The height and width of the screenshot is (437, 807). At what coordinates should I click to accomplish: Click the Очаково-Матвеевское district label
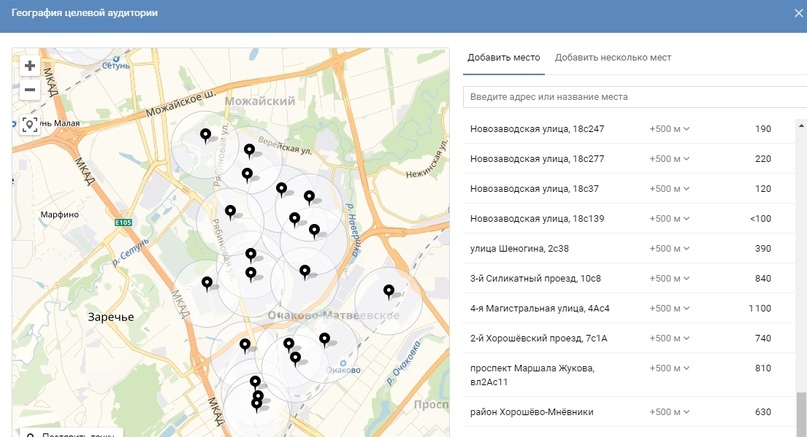(x=333, y=315)
